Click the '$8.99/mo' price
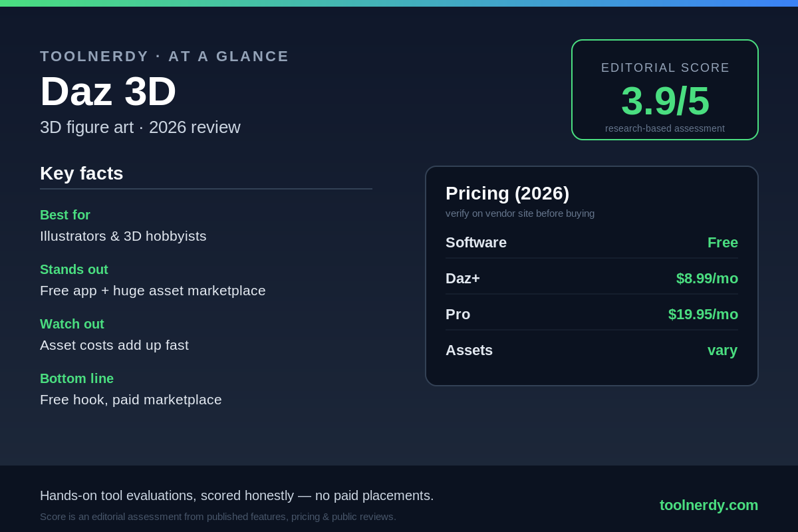Viewport: 798px width, 532px height. pos(707,279)
